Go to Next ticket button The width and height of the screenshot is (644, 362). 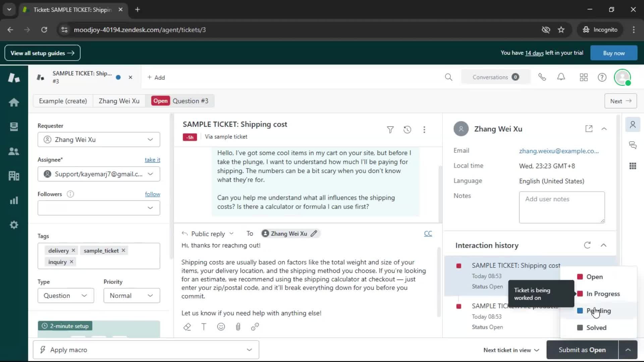tap(621, 101)
